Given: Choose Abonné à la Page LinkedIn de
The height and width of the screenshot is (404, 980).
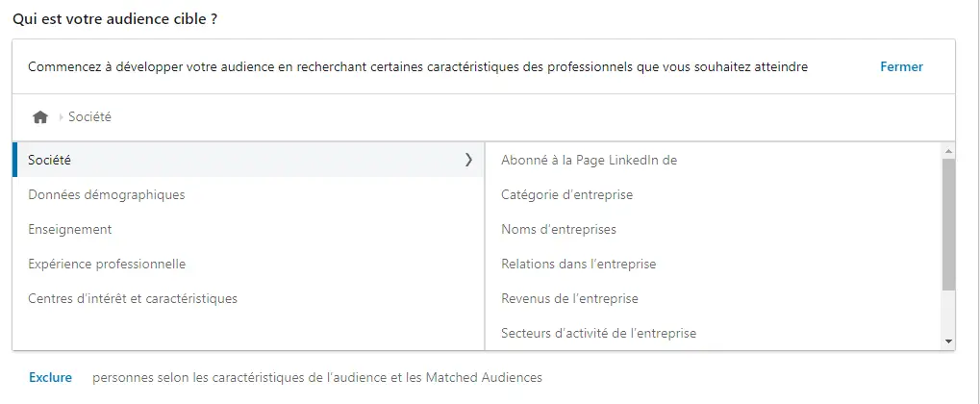Looking at the screenshot, I should pos(714,160).
